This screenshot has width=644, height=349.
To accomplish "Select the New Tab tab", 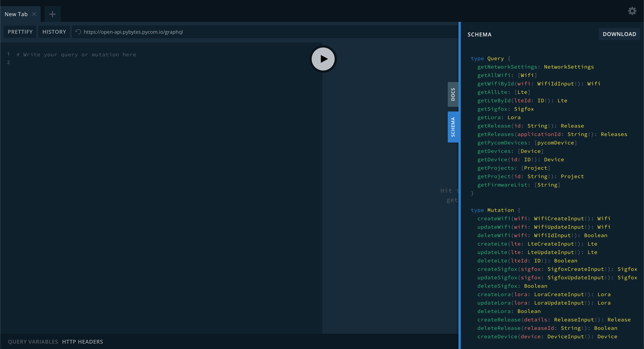I will pos(16,14).
